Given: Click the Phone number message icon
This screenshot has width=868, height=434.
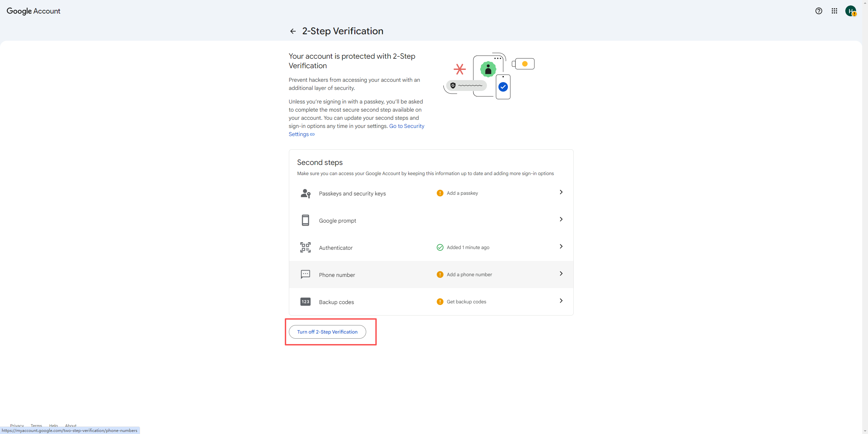Looking at the screenshot, I should (x=305, y=274).
